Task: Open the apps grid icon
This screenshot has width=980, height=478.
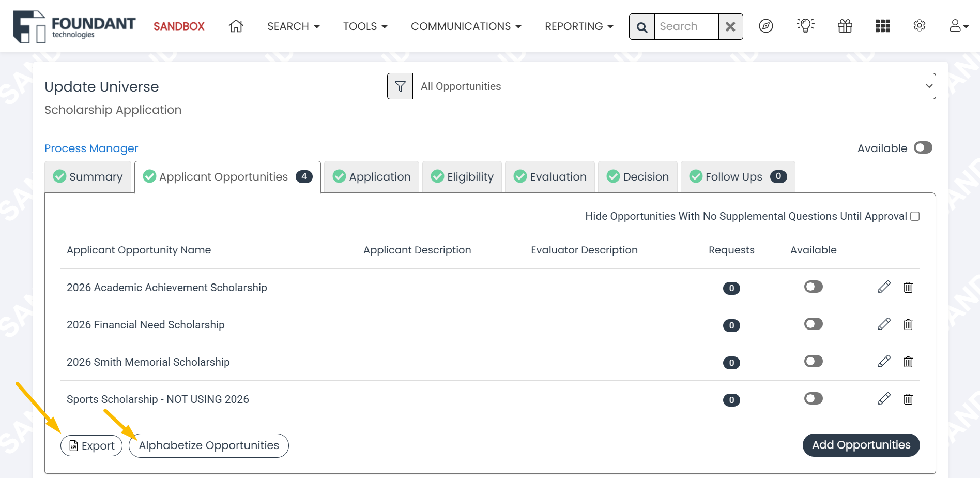Action: 883,26
